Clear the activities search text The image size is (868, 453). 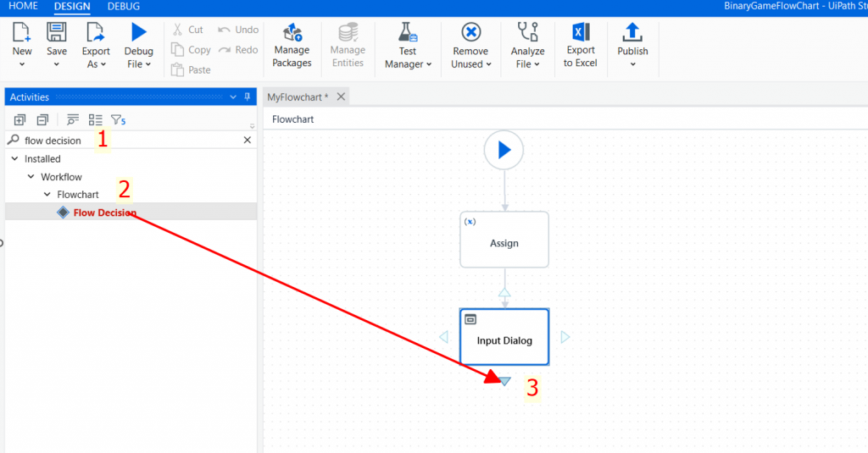click(x=248, y=140)
